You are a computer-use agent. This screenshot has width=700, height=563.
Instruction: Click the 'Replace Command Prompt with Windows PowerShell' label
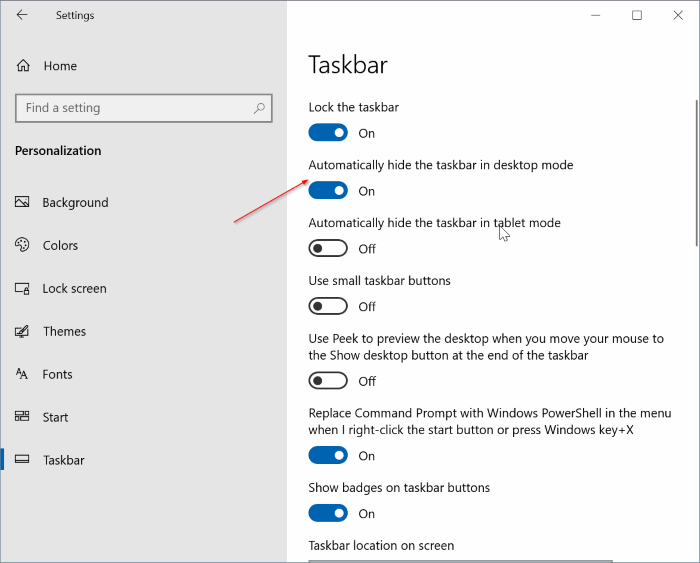tap(490, 421)
